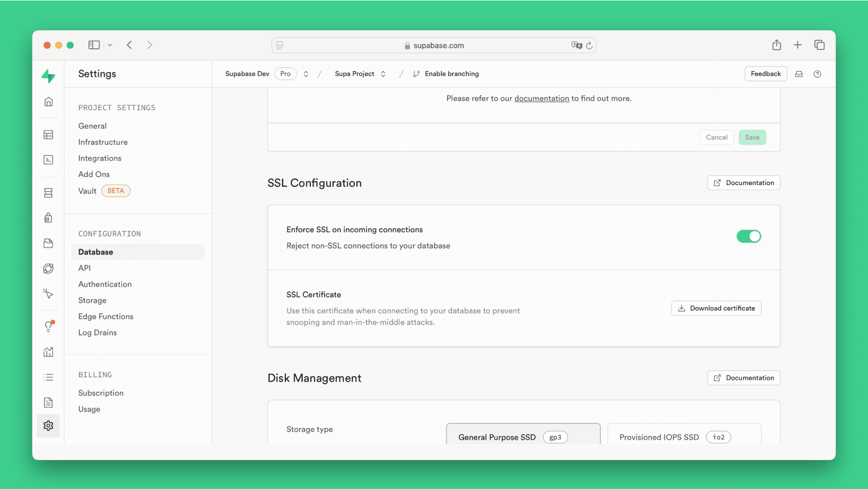This screenshot has width=868, height=489.
Task: Click the help question mark icon
Action: point(817,74)
